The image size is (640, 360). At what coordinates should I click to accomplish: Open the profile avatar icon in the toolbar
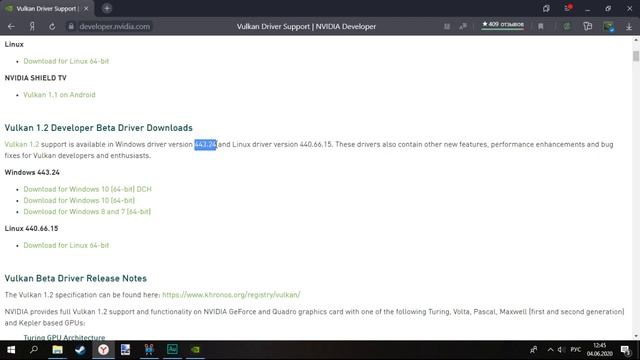tap(609, 27)
